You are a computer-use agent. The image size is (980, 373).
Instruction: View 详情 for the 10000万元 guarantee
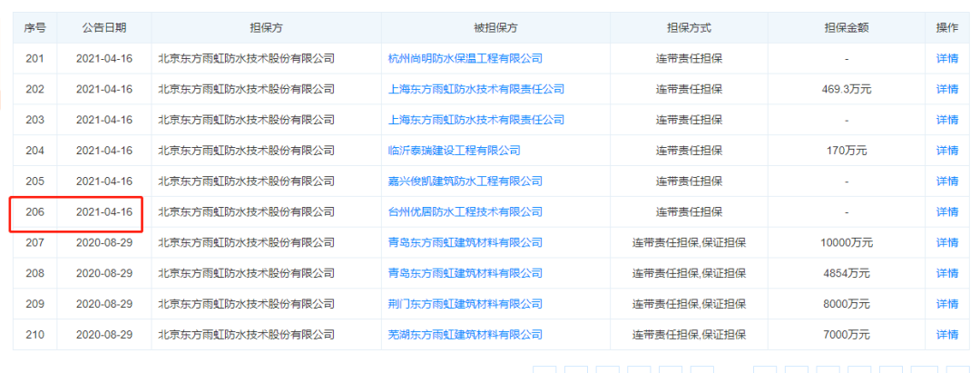[x=946, y=242]
